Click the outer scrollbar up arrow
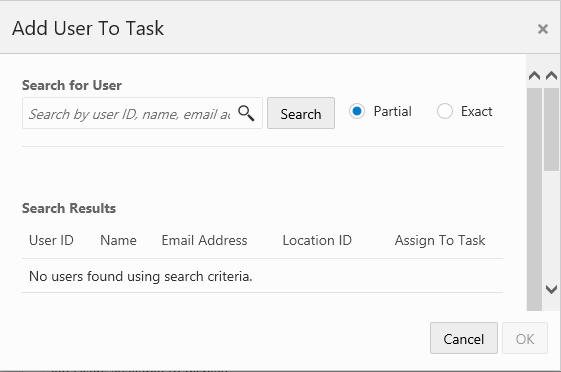 tap(551, 76)
